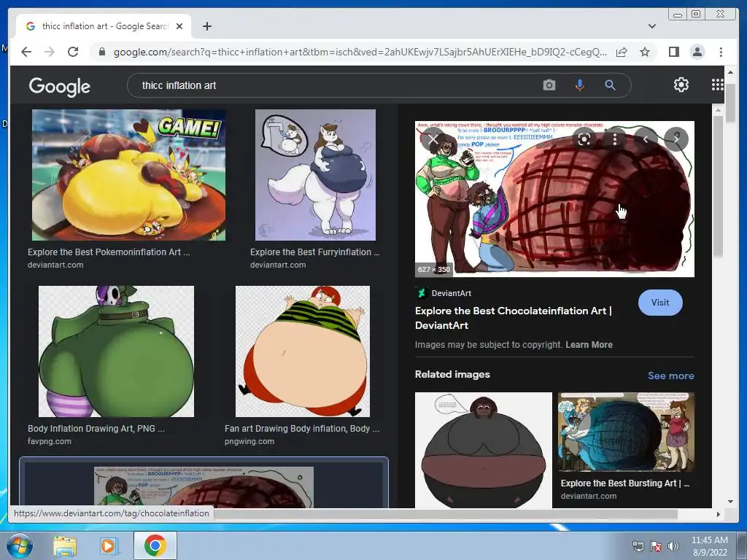Visit the DeviantArt source page
The image size is (747, 560).
point(659,303)
